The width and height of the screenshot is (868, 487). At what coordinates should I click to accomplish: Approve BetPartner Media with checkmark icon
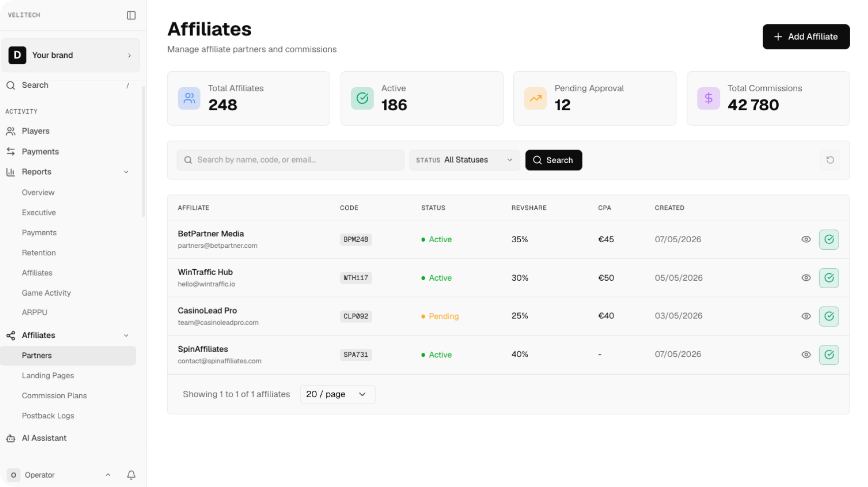tap(829, 239)
